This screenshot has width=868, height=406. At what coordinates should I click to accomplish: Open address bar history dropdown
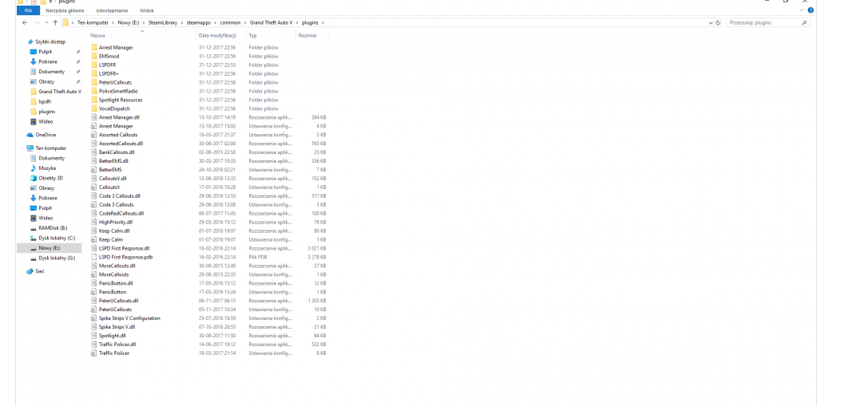[711, 22]
